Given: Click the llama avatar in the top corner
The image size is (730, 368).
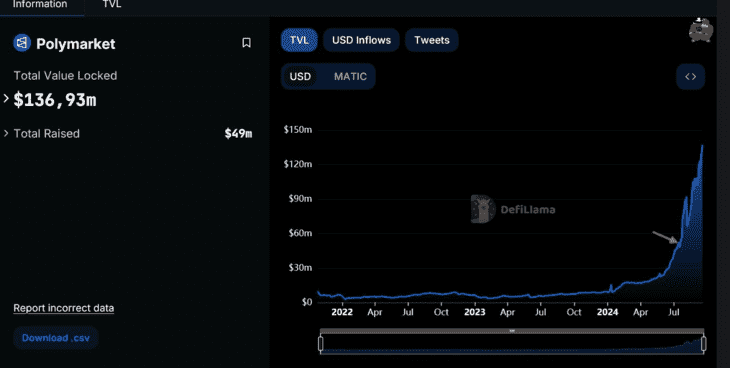Looking at the screenshot, I should (x=700, y=30).
